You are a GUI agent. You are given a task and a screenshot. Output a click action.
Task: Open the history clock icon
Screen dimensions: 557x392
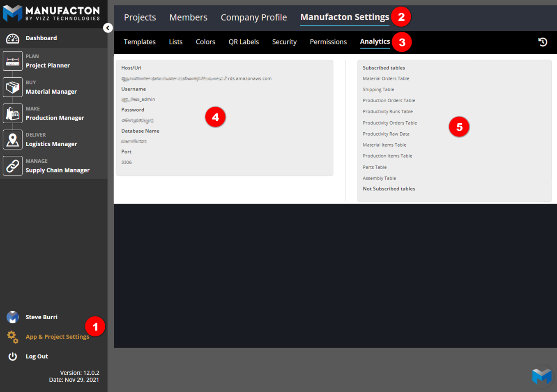tap(543, 42)
